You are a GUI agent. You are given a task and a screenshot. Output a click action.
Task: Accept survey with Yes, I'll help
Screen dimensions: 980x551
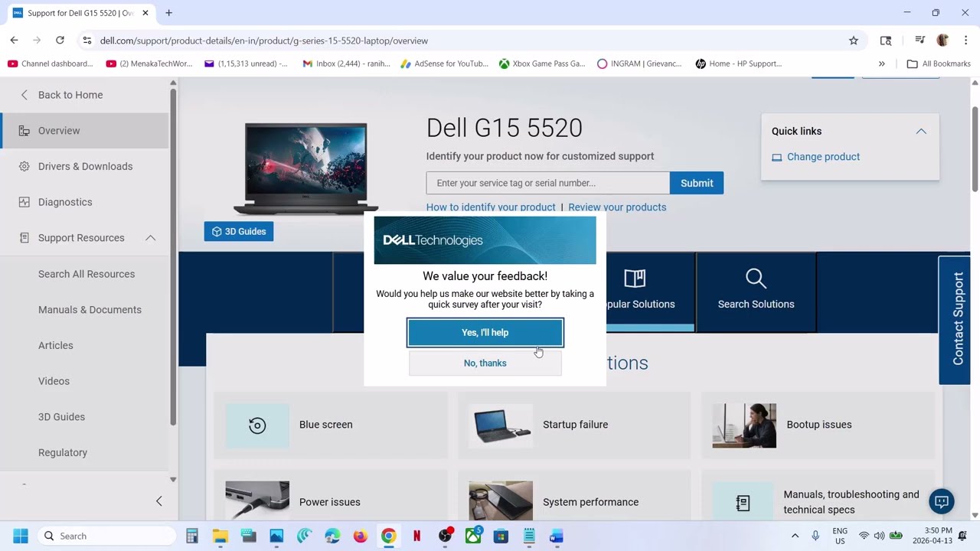click(x=485, y=333)
